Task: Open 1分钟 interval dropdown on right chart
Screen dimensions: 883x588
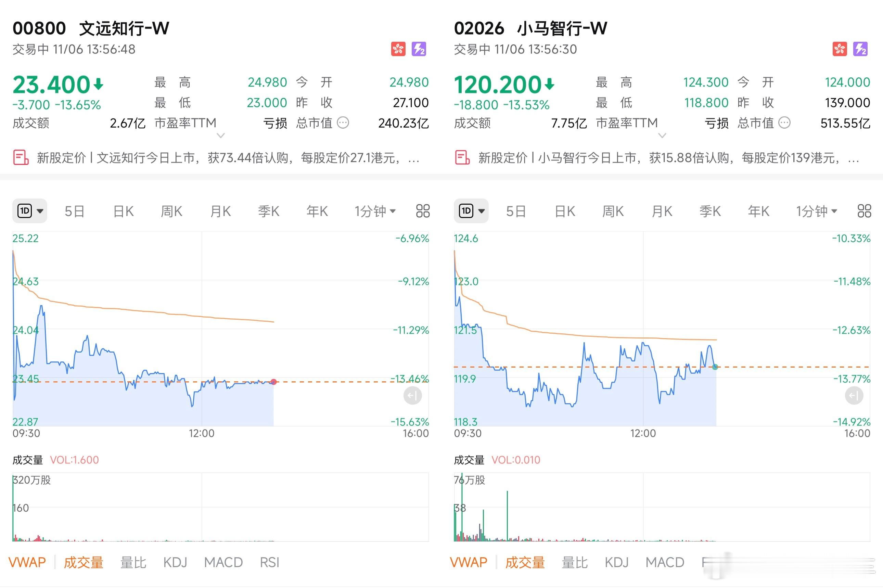Action: pyautogui.click(x=817, y=211)
